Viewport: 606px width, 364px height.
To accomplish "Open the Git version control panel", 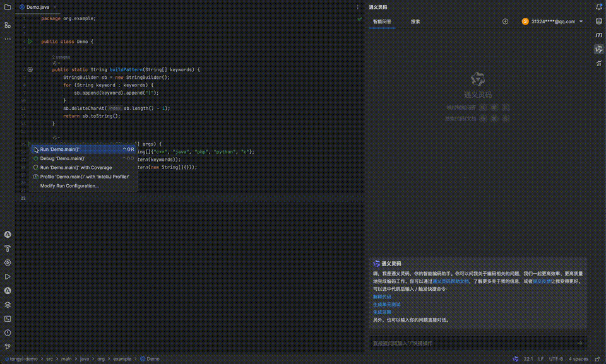I will click(8, 346).
